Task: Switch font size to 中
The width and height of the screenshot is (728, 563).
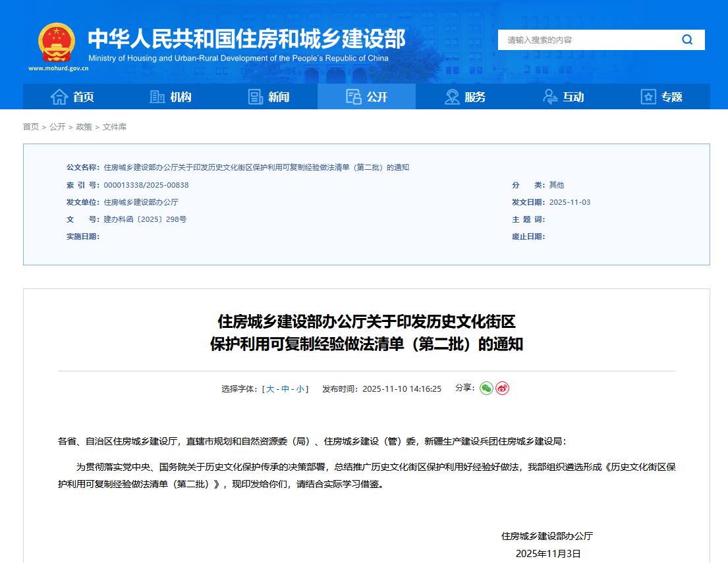Action: (285, 389)
